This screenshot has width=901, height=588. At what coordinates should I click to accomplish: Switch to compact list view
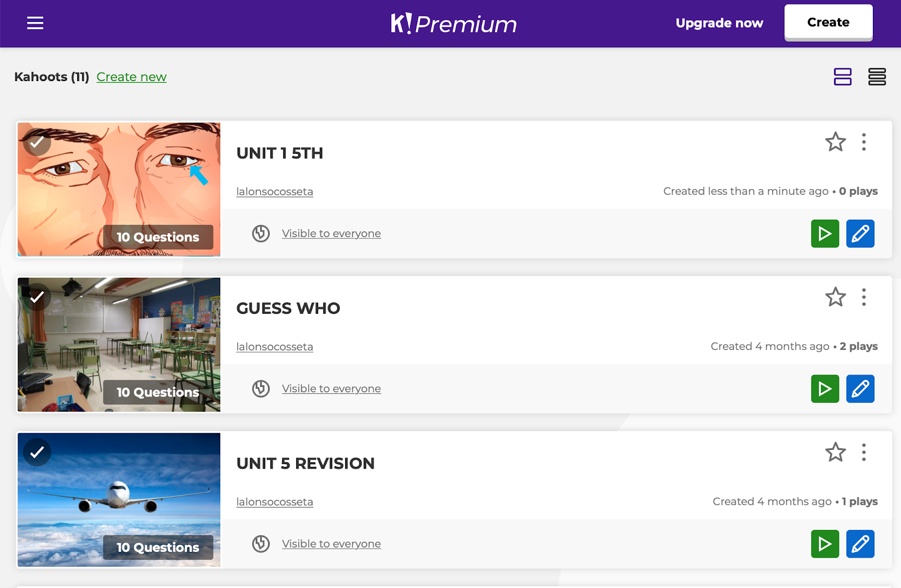coord(877,77)
